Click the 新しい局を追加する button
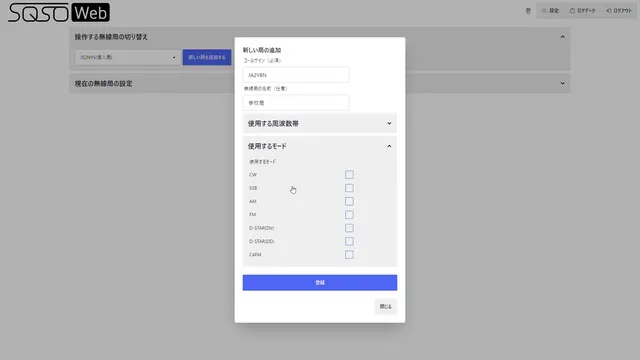640x360 pixels. 207,58
